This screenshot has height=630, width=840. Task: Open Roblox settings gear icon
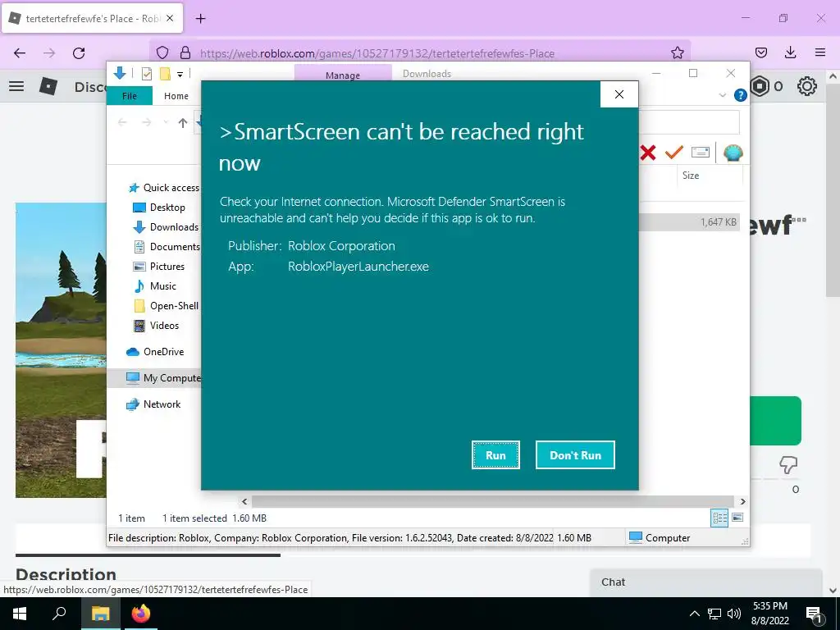807,86
